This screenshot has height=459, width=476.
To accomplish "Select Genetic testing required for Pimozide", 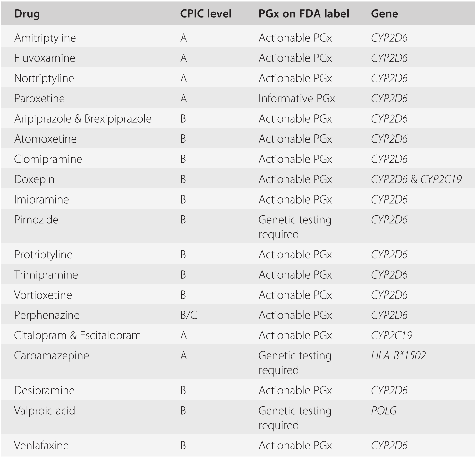I will [295, 227].
